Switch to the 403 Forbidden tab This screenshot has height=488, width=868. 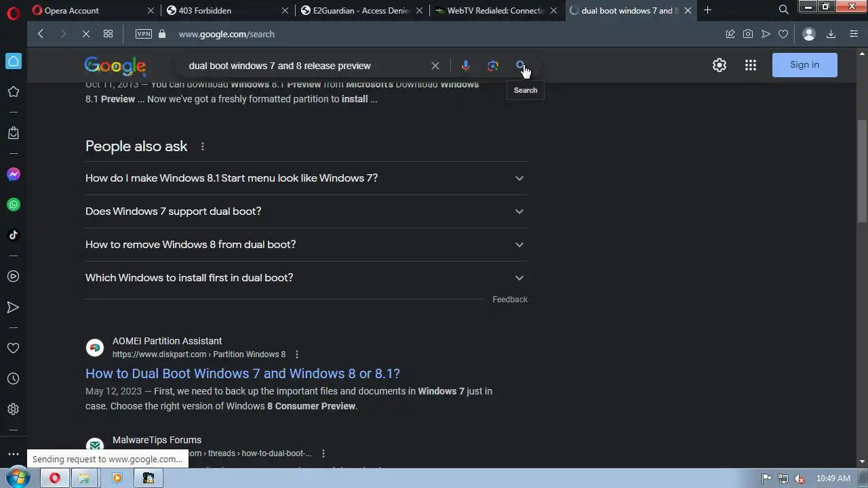point(228,10)
